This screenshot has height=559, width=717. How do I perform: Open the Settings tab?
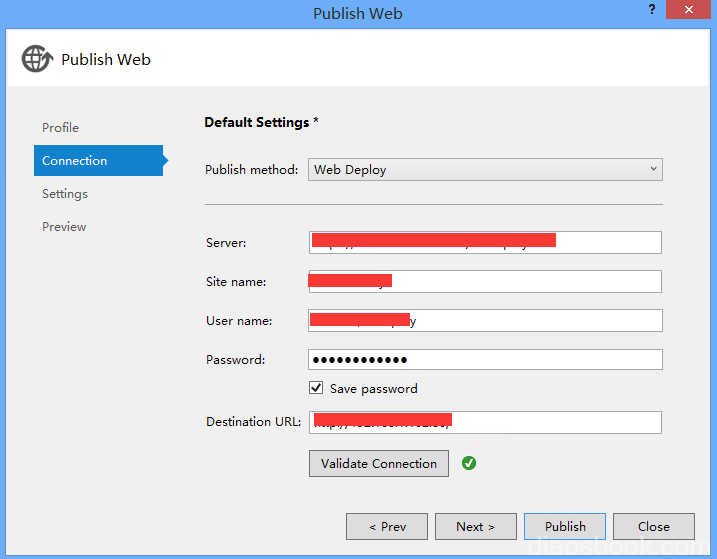coord(65,193)
